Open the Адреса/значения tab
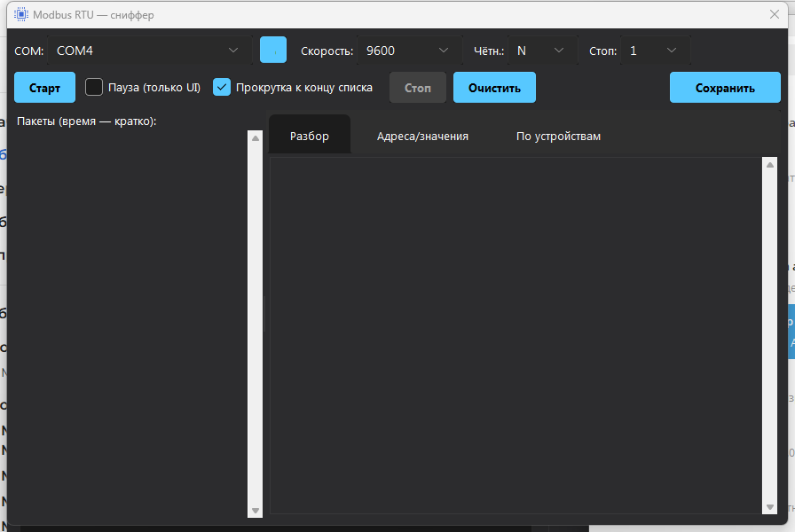Screen dimensions: 795x532 pyautogui.click(x=422, y=137)
